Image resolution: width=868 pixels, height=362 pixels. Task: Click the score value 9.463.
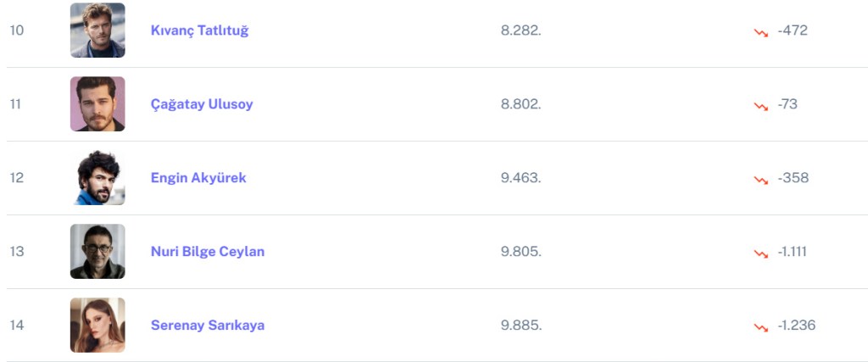click(520, 178)
